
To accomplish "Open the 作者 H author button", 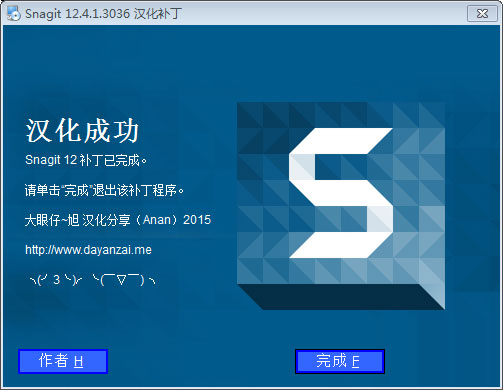I will click(x=63, y=361).
